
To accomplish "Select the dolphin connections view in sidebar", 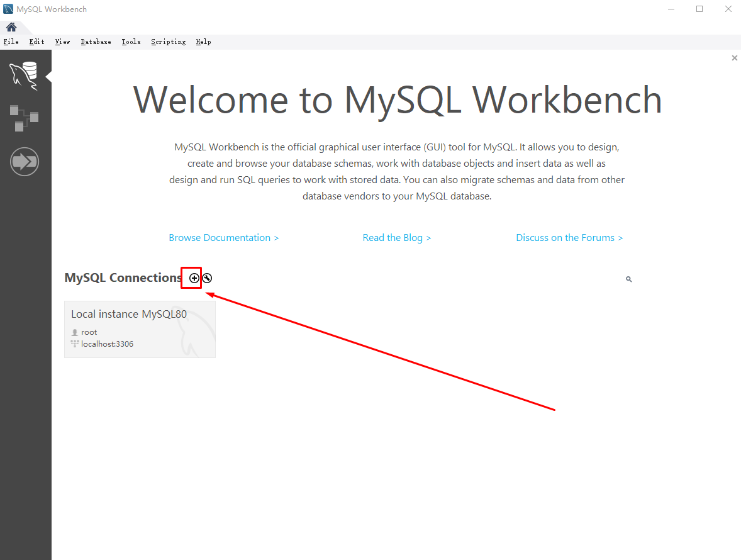I will (x=24, y=76).
